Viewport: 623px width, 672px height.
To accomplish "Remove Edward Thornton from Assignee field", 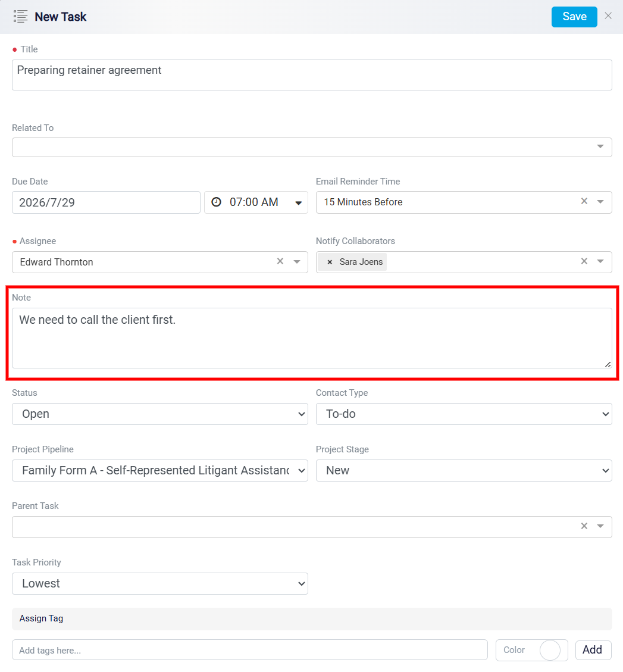I will point(280,261).
